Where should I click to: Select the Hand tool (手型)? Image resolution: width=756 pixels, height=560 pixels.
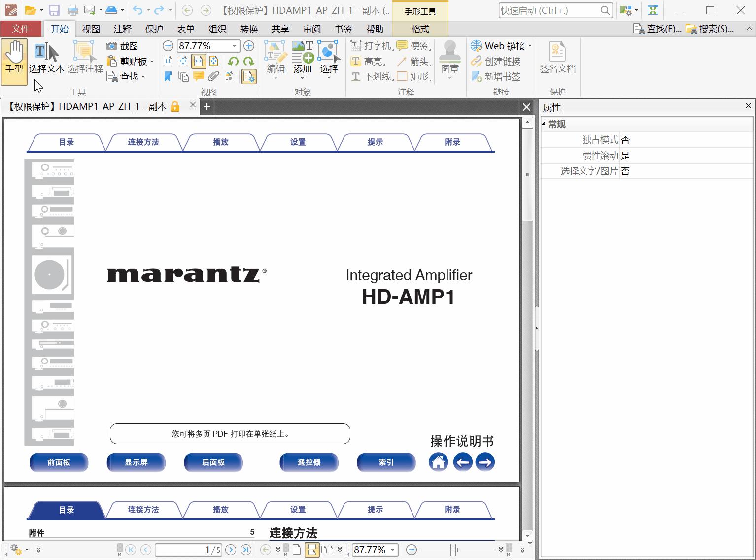pyautogui.click(x=14, y=60)
